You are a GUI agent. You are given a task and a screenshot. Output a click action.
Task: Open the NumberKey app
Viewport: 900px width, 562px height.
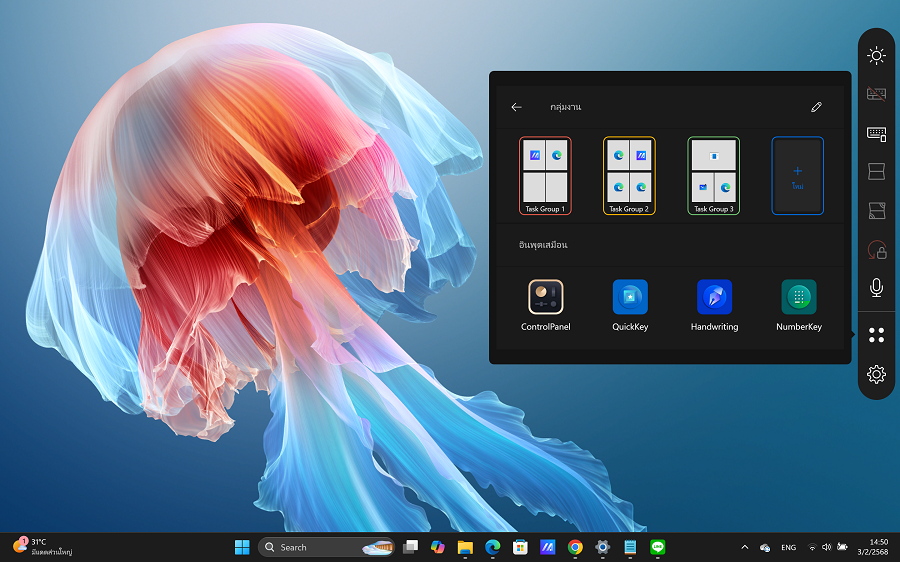click(x=798, y=297)
